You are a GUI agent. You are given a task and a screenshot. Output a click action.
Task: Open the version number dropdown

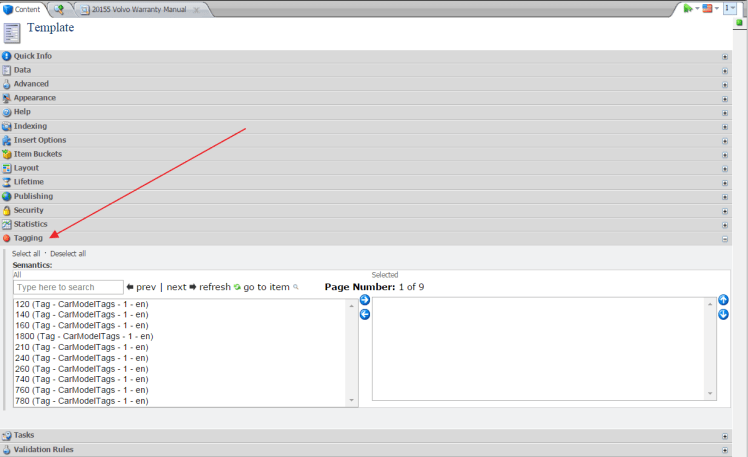point(730,8)
